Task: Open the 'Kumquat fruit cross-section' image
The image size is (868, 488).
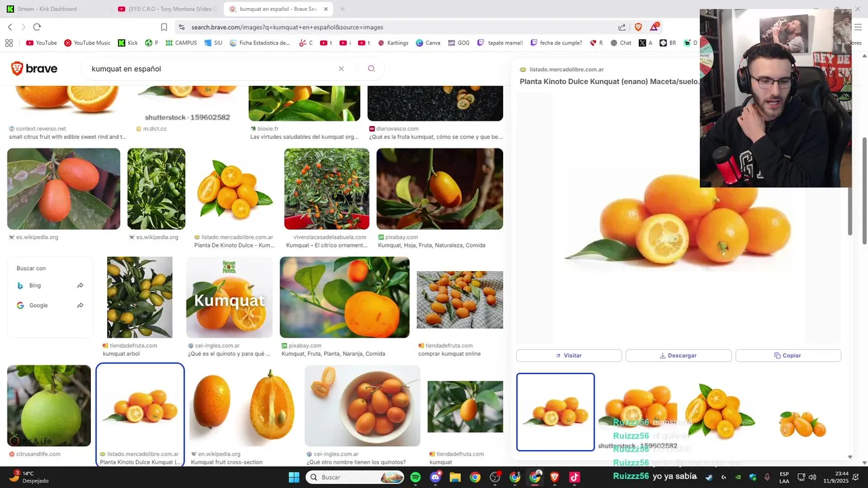Action: point(245,405)
